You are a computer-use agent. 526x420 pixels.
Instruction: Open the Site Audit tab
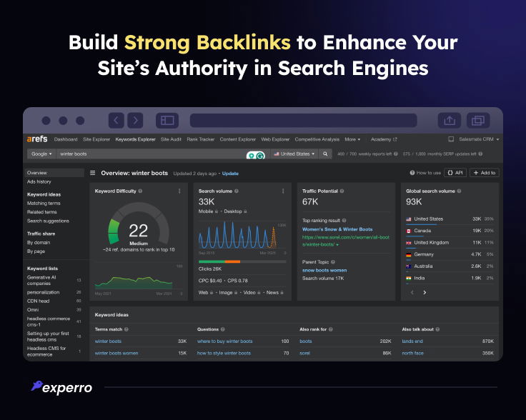[x=171, y=139]
